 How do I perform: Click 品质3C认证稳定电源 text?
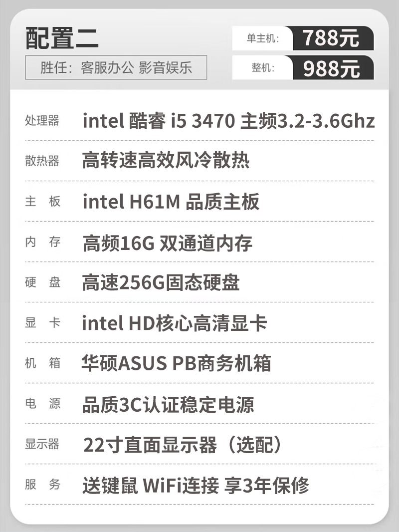168,404
